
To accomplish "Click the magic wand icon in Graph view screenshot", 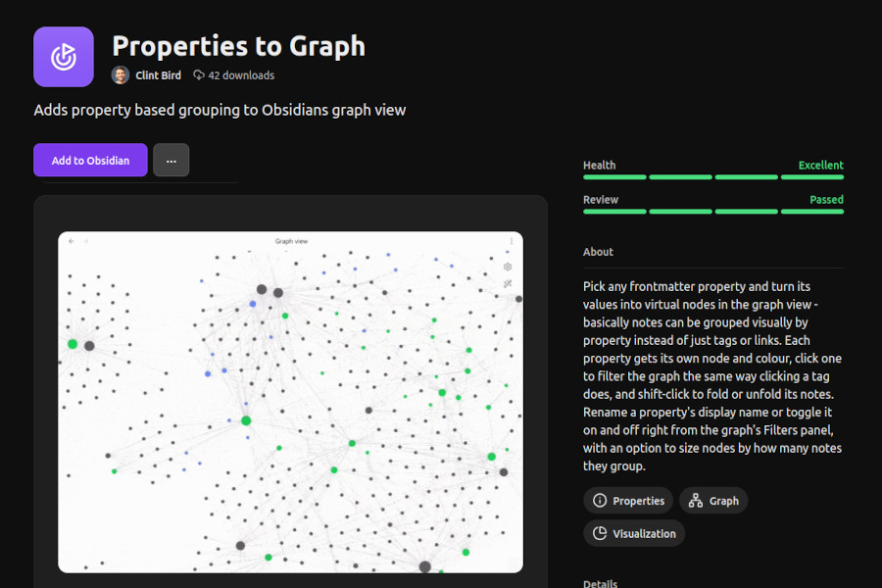I will 508,283.
